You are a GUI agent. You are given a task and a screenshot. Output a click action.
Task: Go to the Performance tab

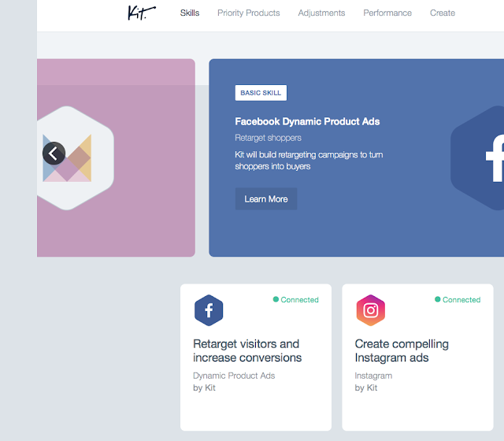pos(387,13)
